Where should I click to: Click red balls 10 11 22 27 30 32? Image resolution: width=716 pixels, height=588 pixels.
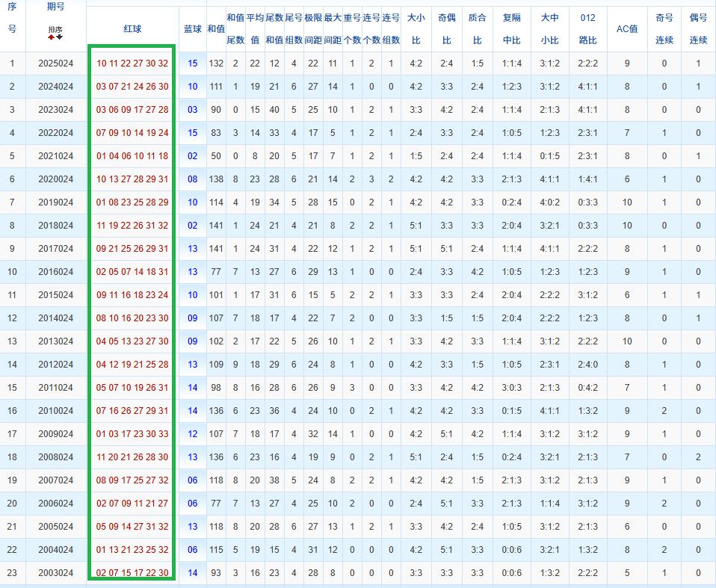[132, 64]
